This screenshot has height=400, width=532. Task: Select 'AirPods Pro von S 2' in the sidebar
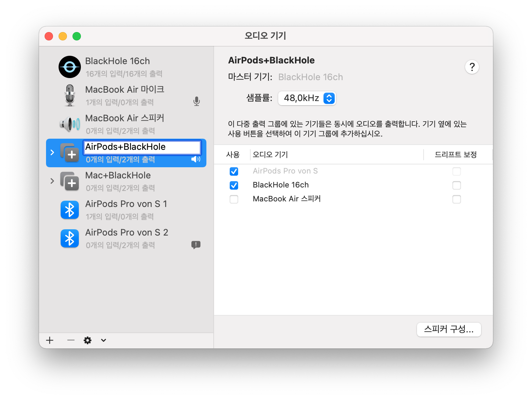click(x=127, y=232)
